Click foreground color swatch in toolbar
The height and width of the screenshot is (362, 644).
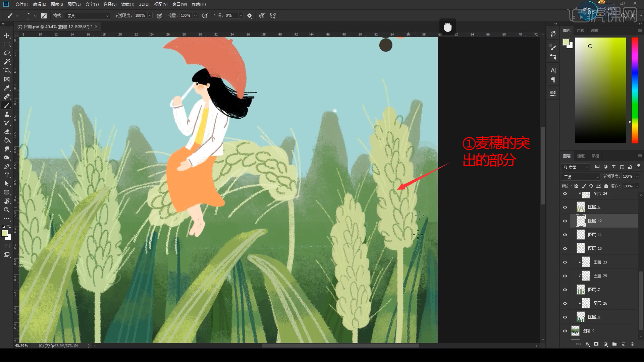pyautogui.click(x=4, y=233)
